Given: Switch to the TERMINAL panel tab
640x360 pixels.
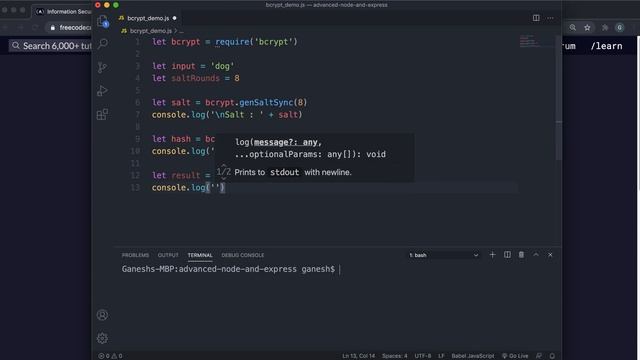Looking at the screenshot, I should tap(200, 255).
